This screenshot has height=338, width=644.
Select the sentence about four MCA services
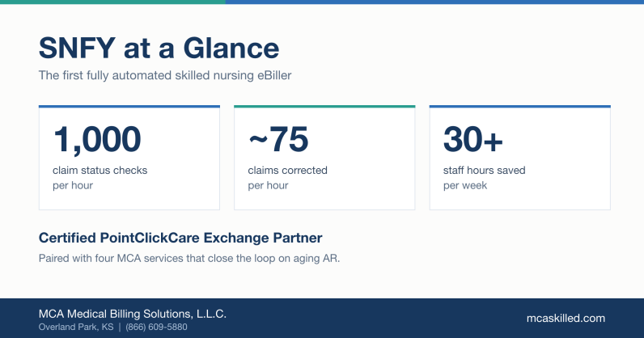(189, 258)
